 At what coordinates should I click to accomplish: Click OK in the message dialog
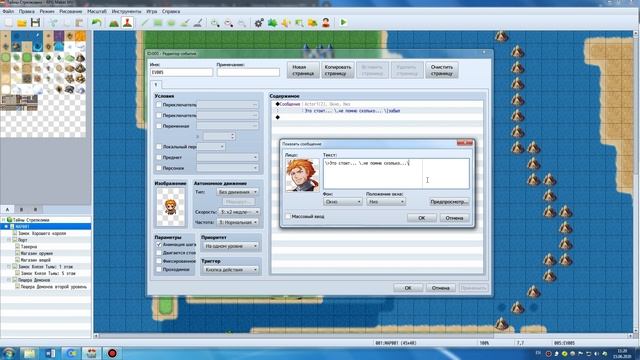(x=422, y=218)
